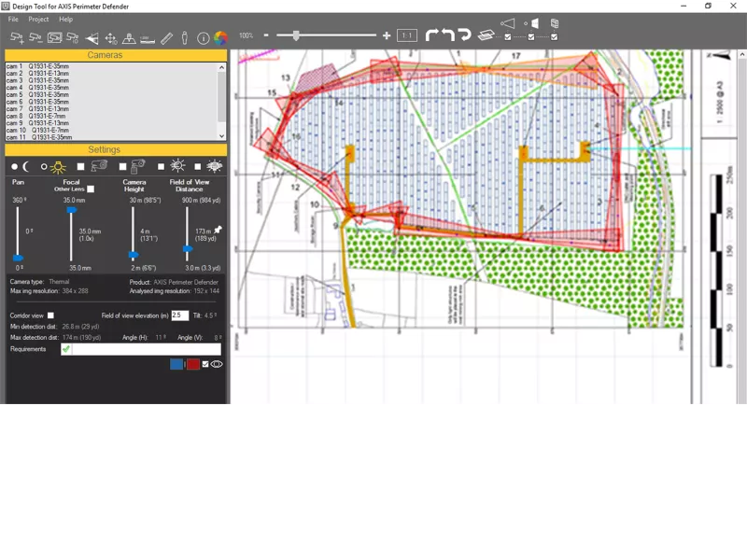
Task: Click the 1:1 zoom reset button
Action: coord(406,35)
